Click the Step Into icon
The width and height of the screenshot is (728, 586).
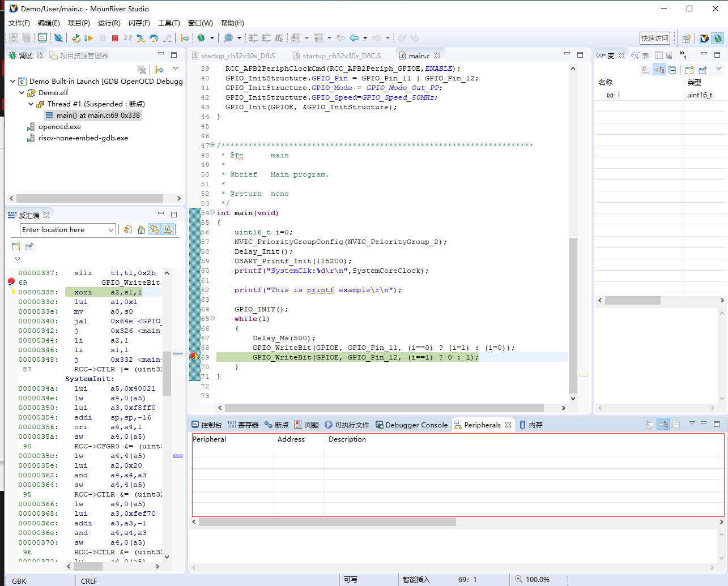tap(141, 38)
